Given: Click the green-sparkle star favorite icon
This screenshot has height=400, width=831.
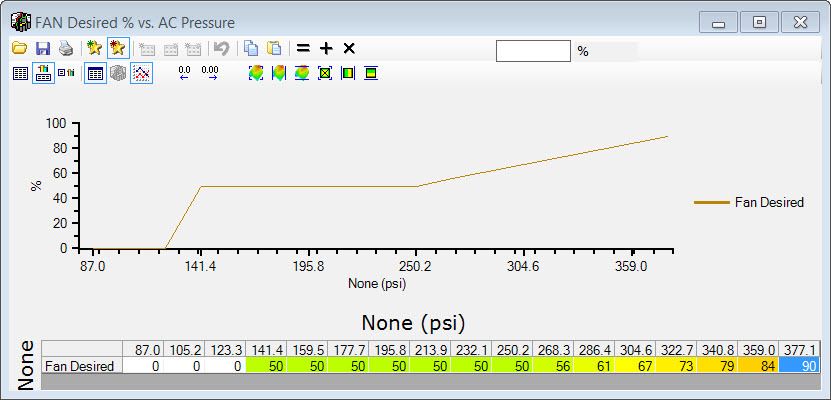Looking at the screenshot, I should click(94, 48).
